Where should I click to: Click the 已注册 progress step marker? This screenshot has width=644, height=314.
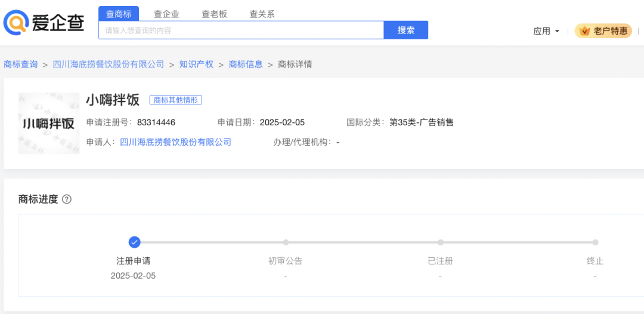pyautogui.click(x=441, y=242)
